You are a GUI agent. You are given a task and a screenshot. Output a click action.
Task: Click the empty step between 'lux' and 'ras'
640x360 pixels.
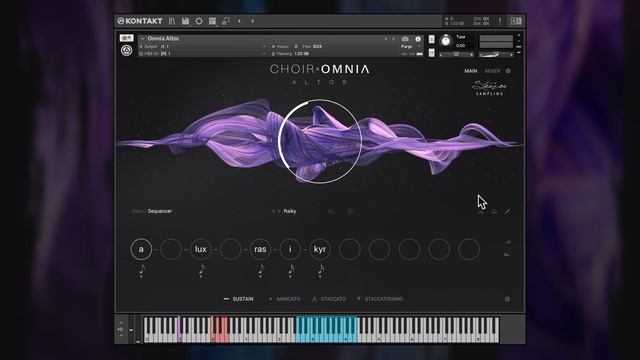point(231,249)
